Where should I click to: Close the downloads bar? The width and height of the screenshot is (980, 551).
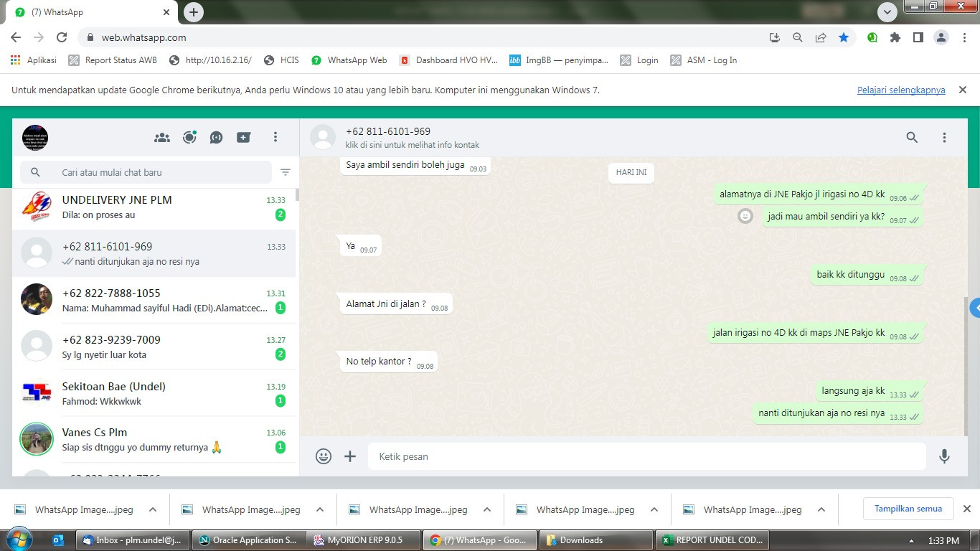click(966, 509)
